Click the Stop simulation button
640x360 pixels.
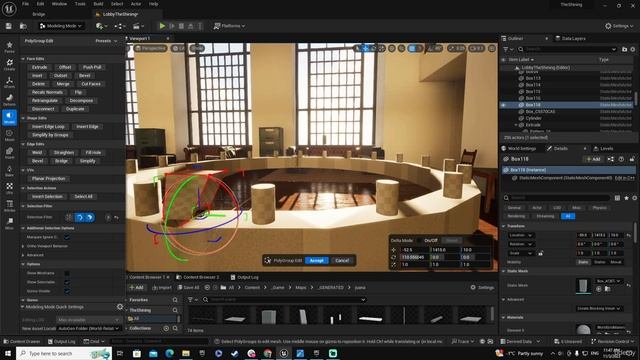[181, 26]
